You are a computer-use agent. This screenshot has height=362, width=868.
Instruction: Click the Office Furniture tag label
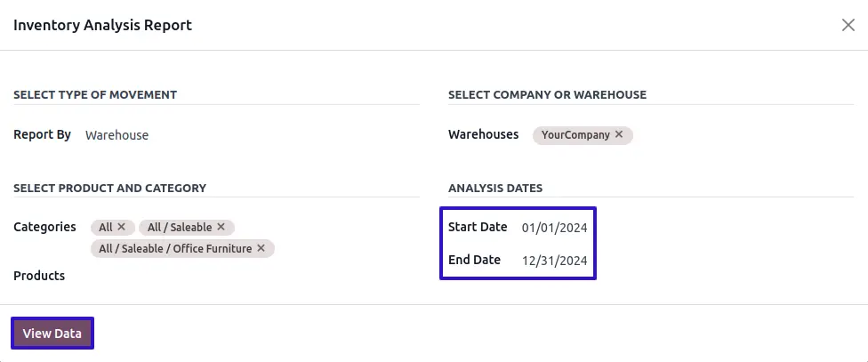coord(175,249)
